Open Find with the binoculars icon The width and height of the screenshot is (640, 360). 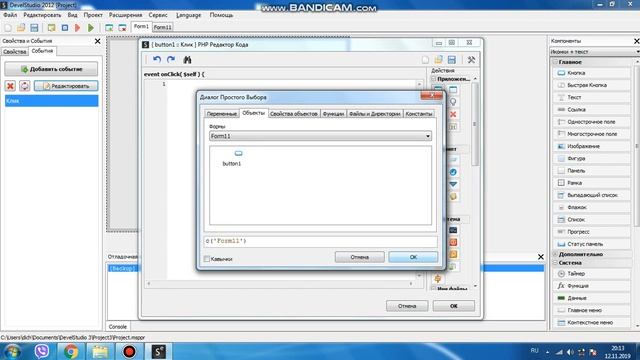pos(187,60)
